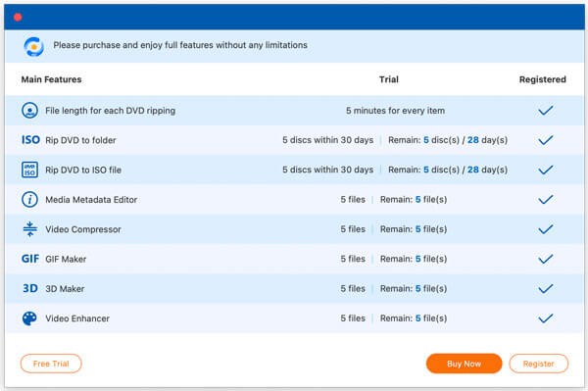Image resolution: width=588 pixels, height=391 pixels.
Task: Click 5 discs within 30 days in Rip DVD to ISO file row
Action: [327, 170]
